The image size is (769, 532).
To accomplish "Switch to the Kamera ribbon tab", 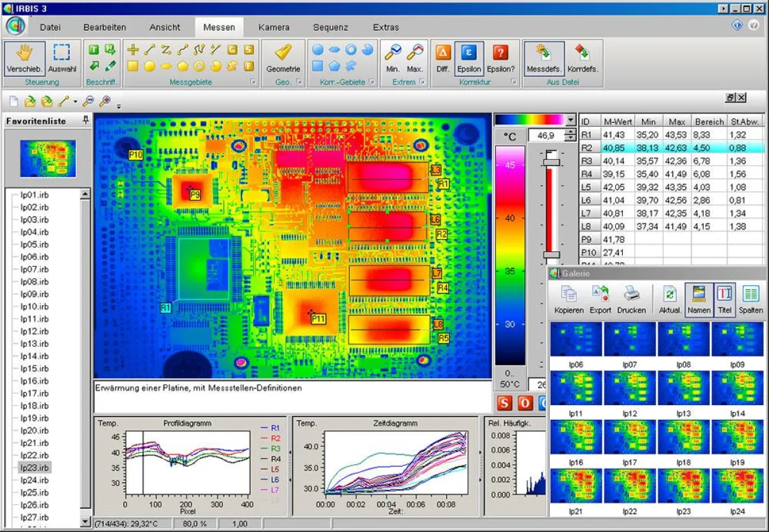I will 274,27.
